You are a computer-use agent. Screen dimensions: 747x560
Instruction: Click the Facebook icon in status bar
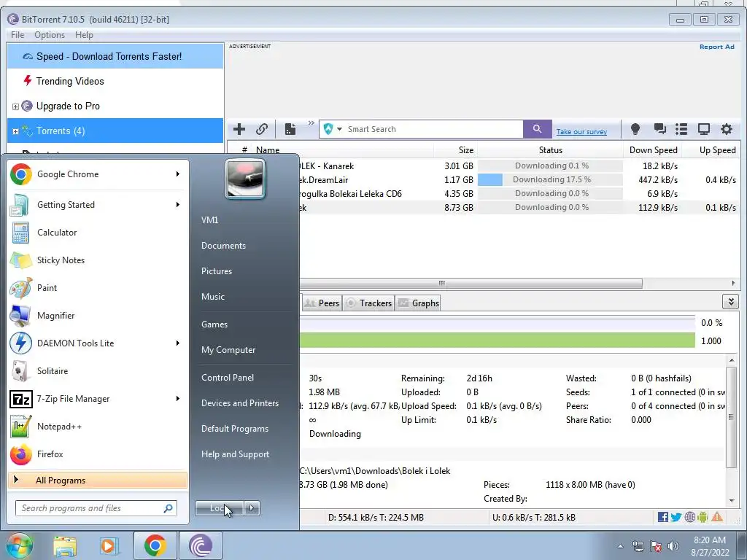pyautogui.click(x=662, y=517)
